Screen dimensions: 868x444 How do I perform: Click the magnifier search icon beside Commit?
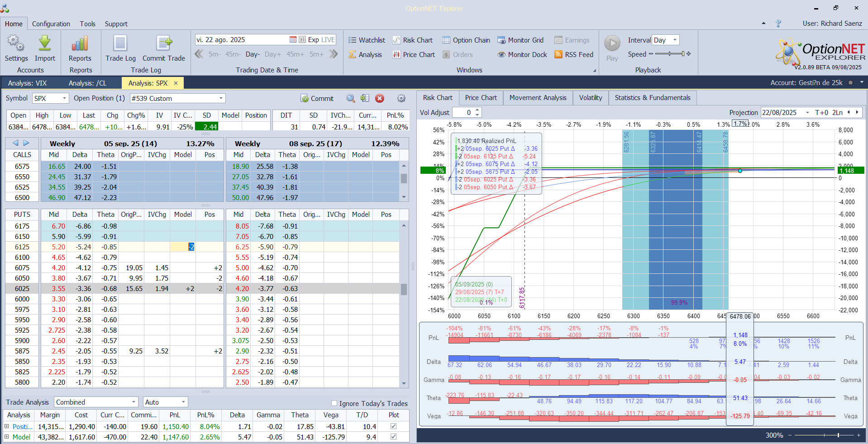[351, 98]
